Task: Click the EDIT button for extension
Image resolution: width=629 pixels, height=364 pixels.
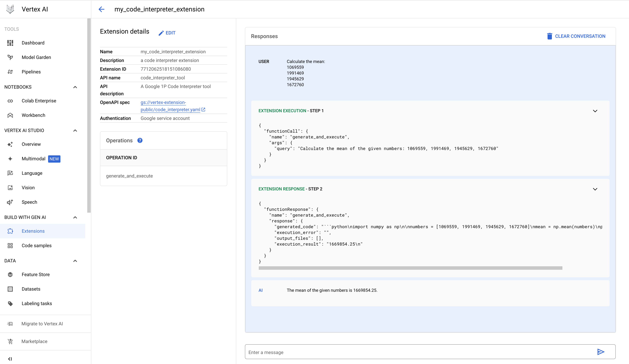Action: [167, 32]
